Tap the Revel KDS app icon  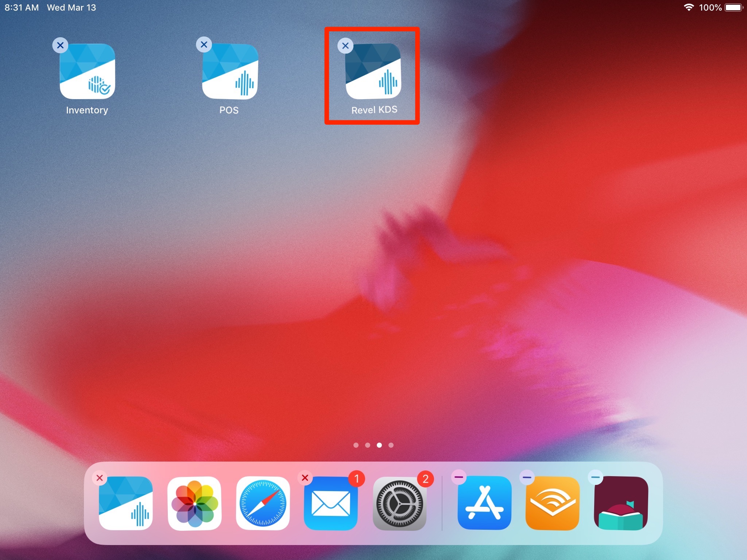tap(373, 71)
